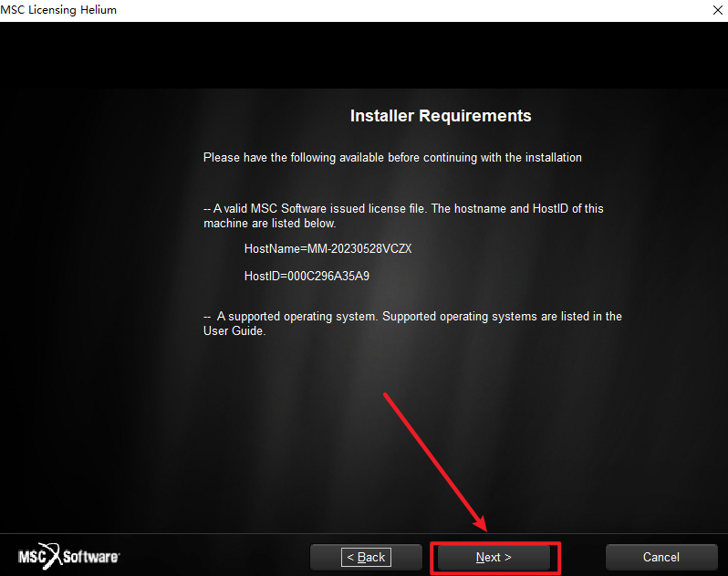The width and height of the screenshot is (728, 576).
Task: Click the HostID=000C296A35A9 line
Action: 307,277
